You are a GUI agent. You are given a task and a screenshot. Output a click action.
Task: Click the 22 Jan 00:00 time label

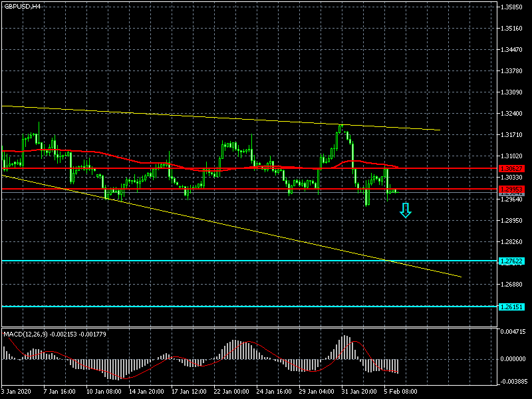click(x=231, y=392)
